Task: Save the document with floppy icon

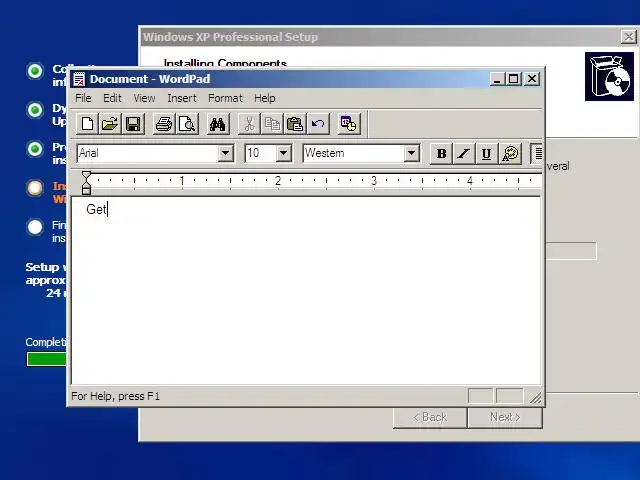Action: (x=133, y=124)
